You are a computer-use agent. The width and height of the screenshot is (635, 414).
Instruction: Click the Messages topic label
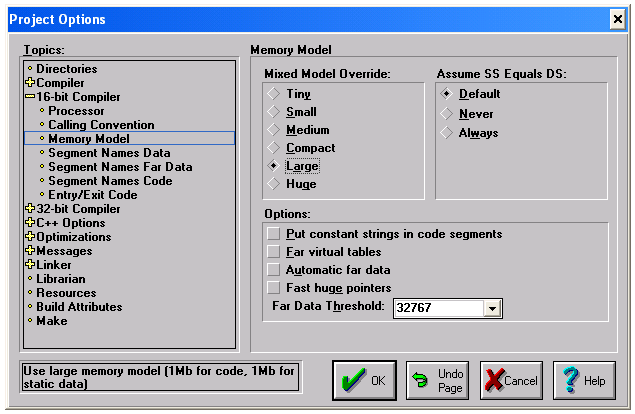click(64, 251)
